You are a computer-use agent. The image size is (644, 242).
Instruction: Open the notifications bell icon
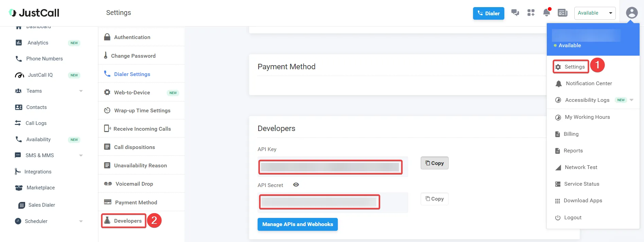(x=546, y=13)
